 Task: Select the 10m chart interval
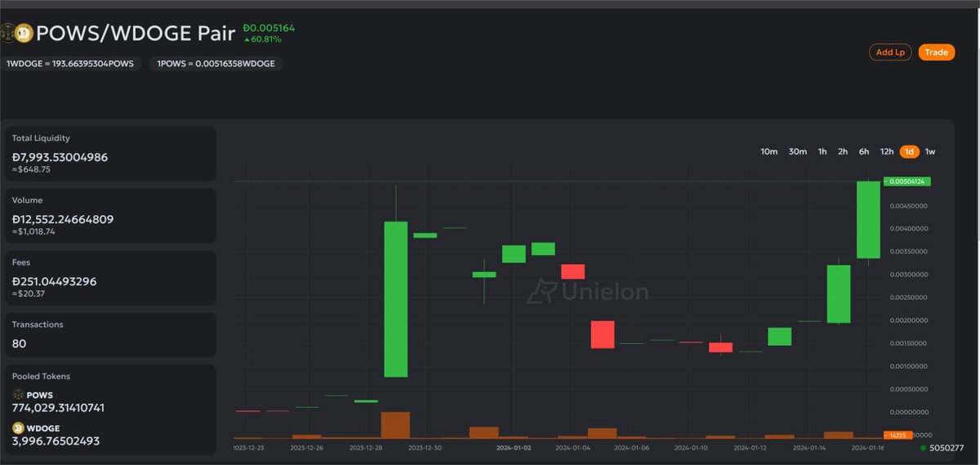click(768, 152)
